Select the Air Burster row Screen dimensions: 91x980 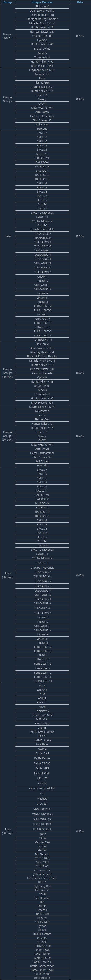click(42, 914)
